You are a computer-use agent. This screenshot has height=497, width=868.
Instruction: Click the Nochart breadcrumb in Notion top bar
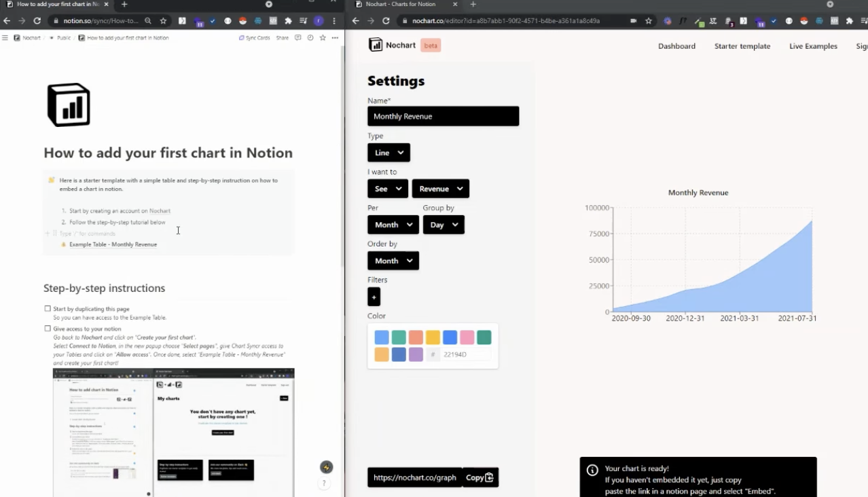[28, 38]
